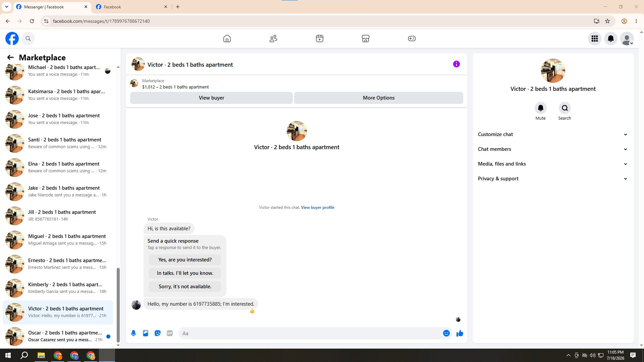This screenshot has height=362, width=644.
Task: Focus the message text box
Action: [310, 333]
